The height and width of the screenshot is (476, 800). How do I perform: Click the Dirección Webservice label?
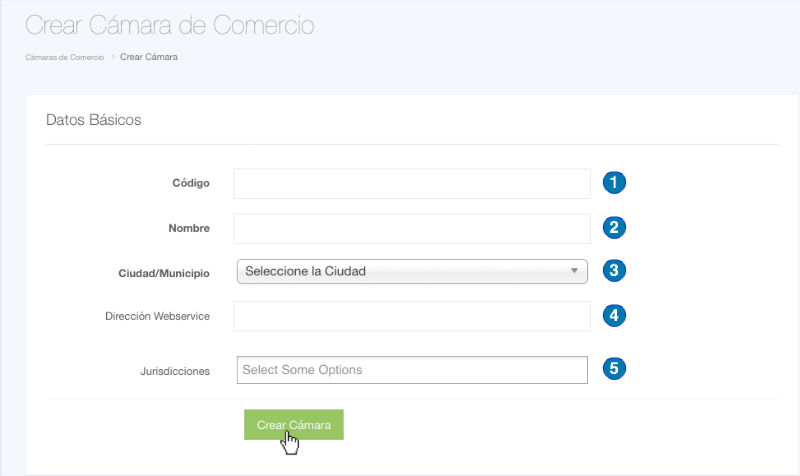[x=157, y=316]
